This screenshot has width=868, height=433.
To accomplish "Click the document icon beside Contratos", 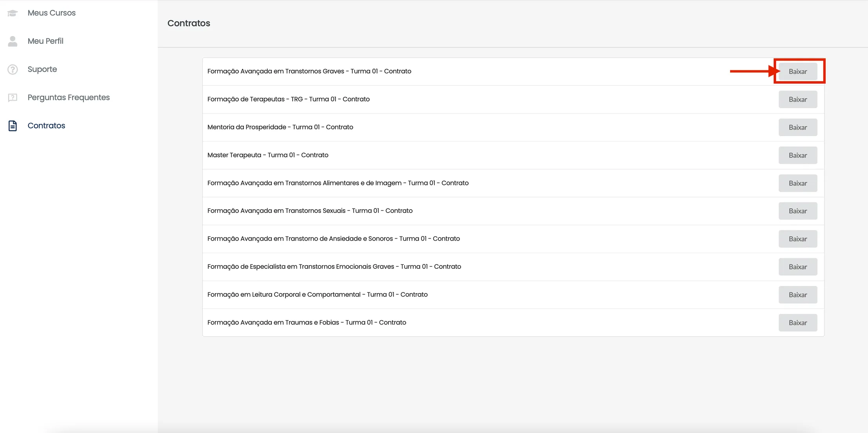I will click(13, 126).
